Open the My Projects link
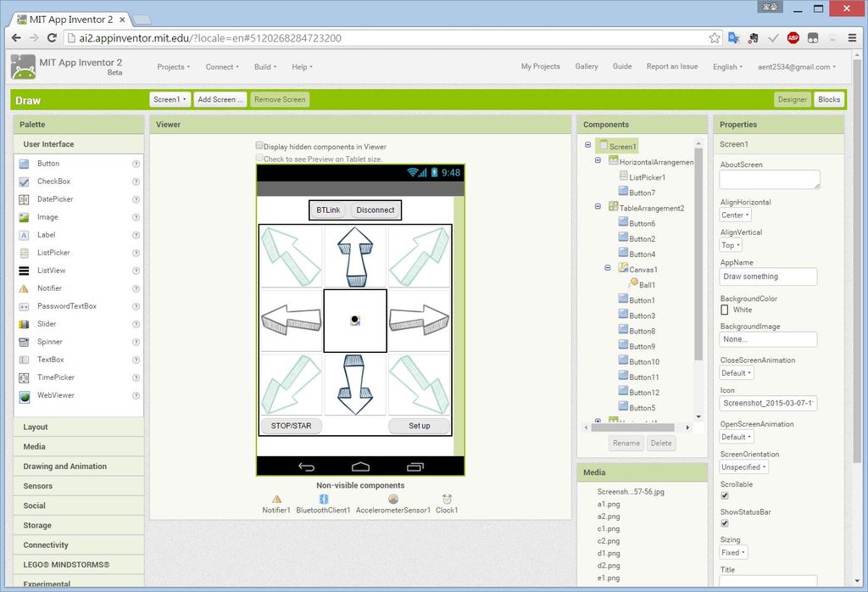Screen dimensions: 868x592 point(540,66)
